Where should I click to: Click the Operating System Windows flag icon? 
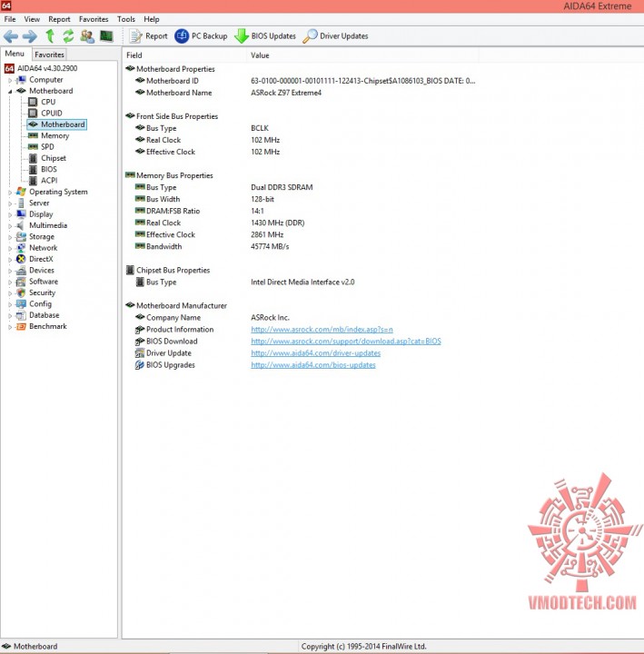click(x=21, y=192)
